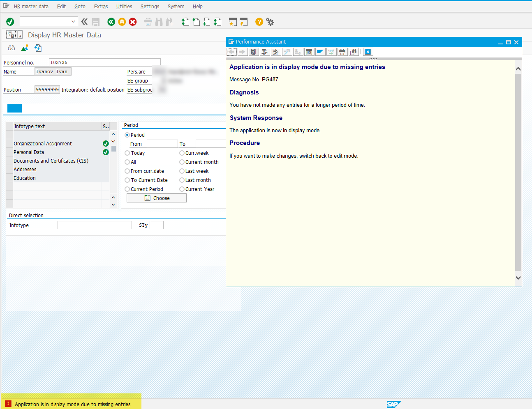Click the Print icon in main toolbar
The height and width of the screenshot is (409, 532).
[x=148, y=22]
